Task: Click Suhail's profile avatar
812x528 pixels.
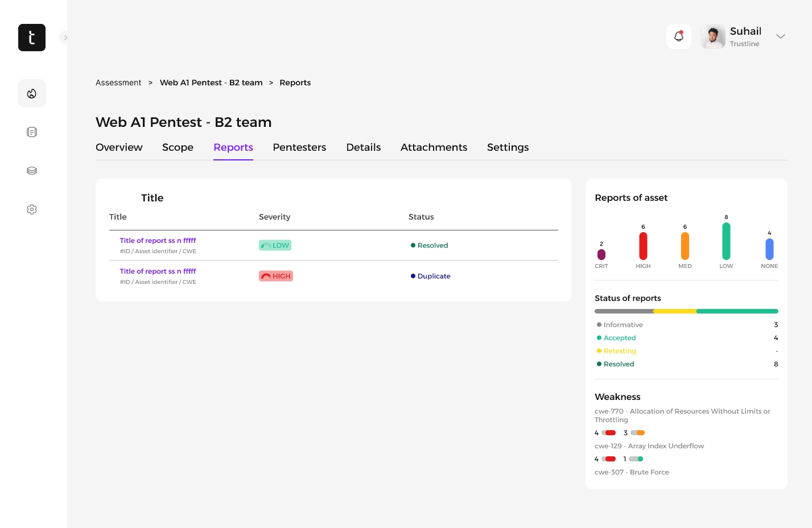Action: (712, 37)
